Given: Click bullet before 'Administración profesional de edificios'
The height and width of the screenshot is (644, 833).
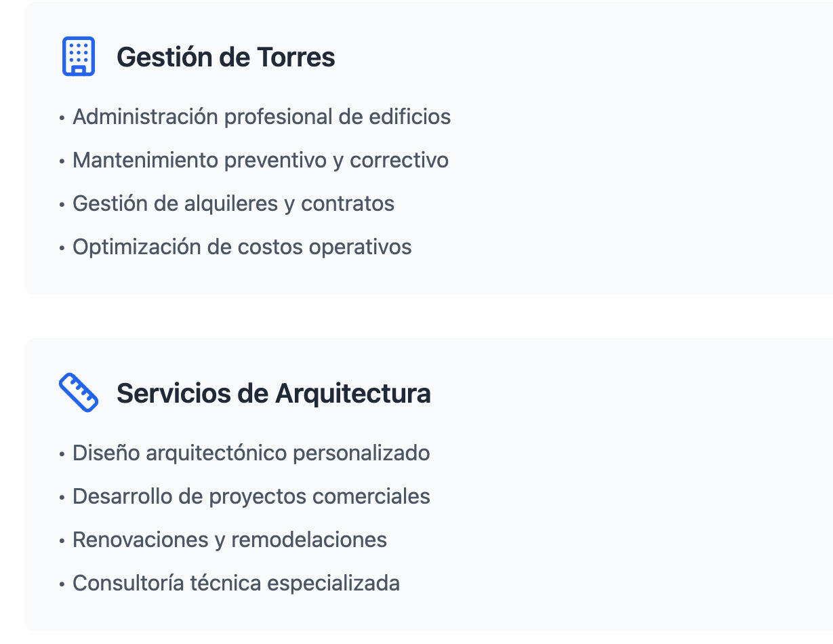Looking at the screenshot, I should pyautogui.click(x=62, y=118).
